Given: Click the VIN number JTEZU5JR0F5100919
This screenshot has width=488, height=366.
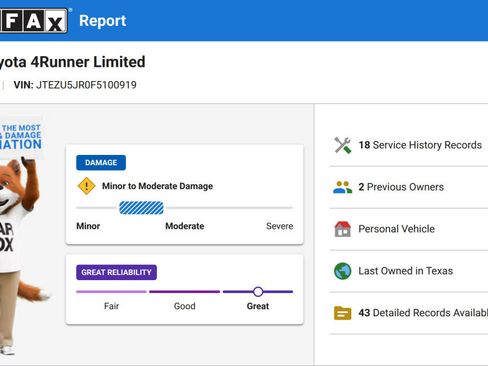Looking at the screenshot, I should [x=86, y=85].
